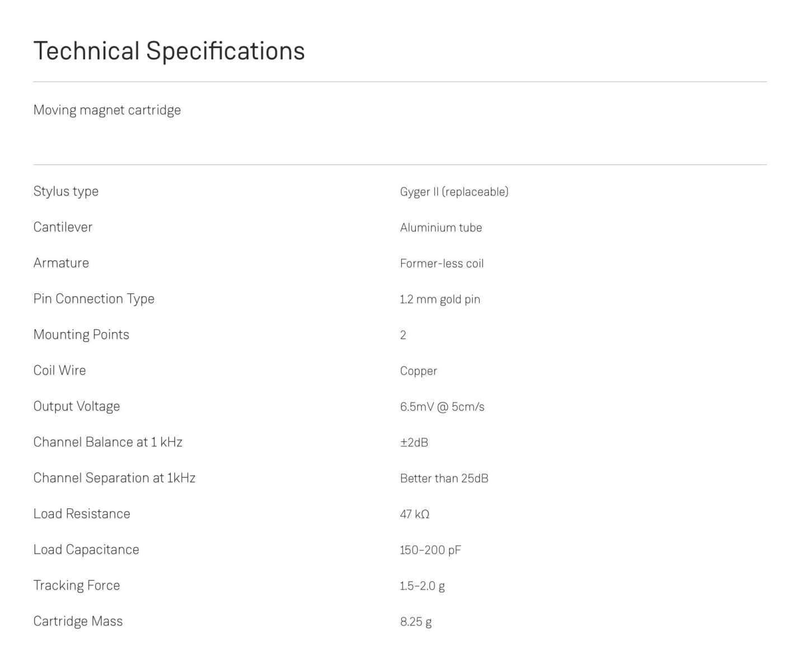
Task: Click the Pin Connection Type label
Action: pyautogui.click(x=93, y=299)
